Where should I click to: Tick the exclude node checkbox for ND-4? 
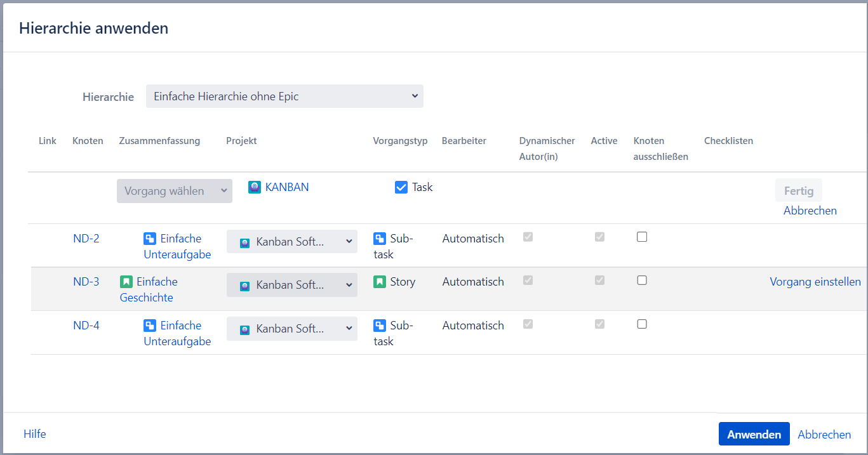[x=642, y=324]
